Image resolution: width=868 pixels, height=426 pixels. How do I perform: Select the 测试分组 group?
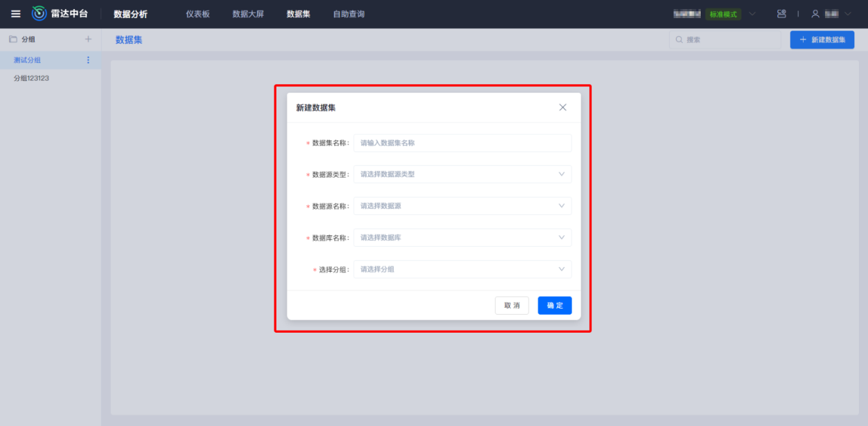click(50, 60)
